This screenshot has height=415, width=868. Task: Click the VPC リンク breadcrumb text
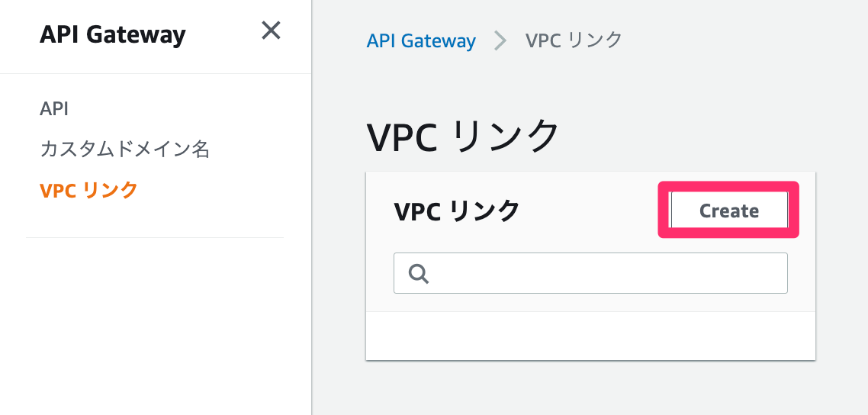[574, 41]
